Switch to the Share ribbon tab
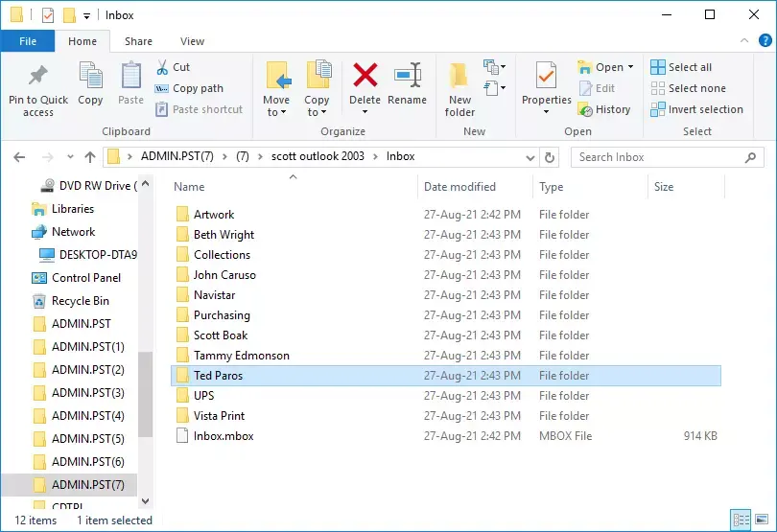The width and height of the screenshot is (777, 532). click(x=138, y=41)
